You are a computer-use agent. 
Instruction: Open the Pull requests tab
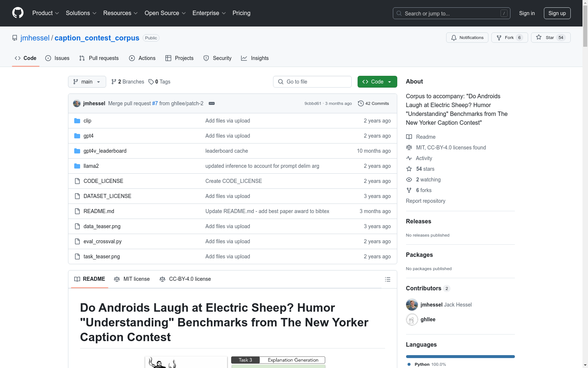tap(99, 58)
